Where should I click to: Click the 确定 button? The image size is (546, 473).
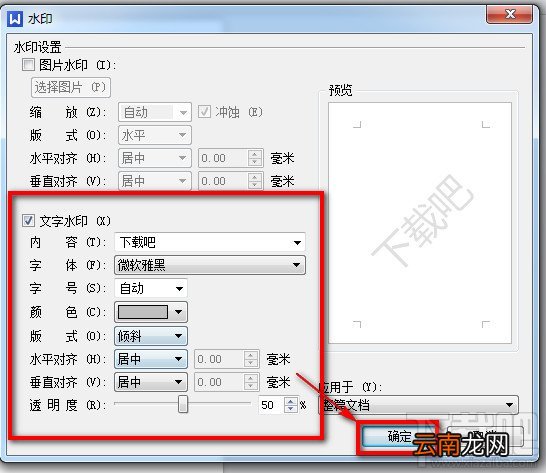399,436
